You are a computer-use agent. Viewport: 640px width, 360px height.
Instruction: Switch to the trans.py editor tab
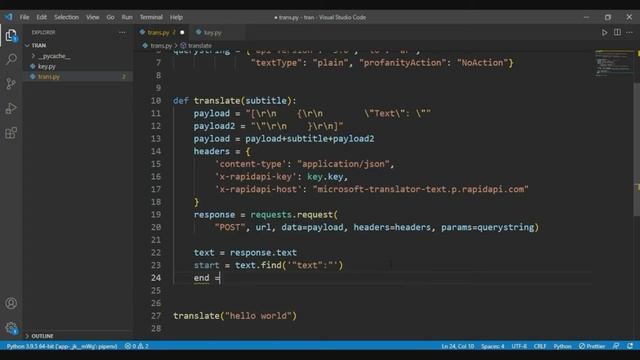[162, 33]
